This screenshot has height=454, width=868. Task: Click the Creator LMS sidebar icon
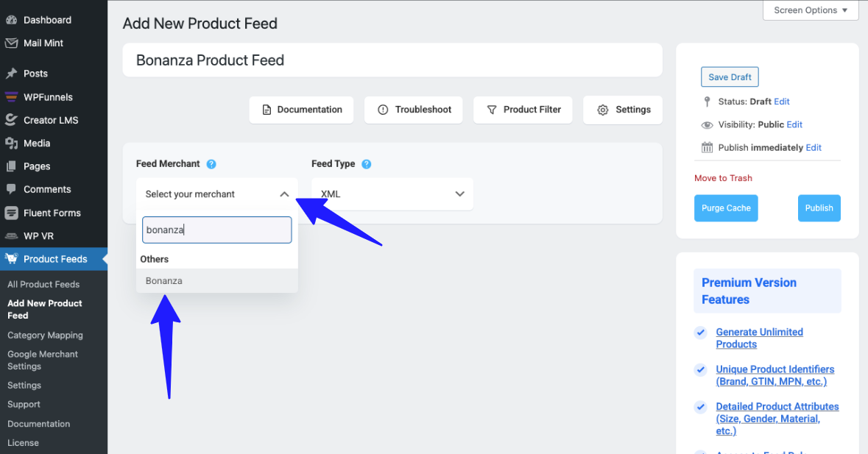[x=11, y=120]
